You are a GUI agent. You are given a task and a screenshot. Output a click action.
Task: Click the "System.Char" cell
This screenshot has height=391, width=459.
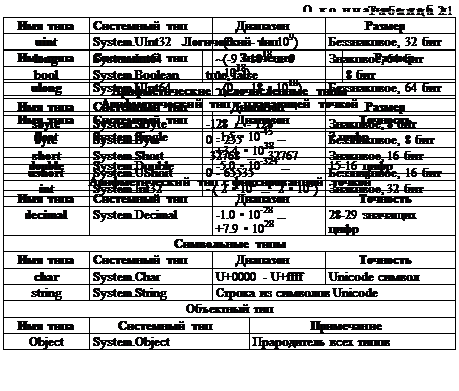click(151, 277)
